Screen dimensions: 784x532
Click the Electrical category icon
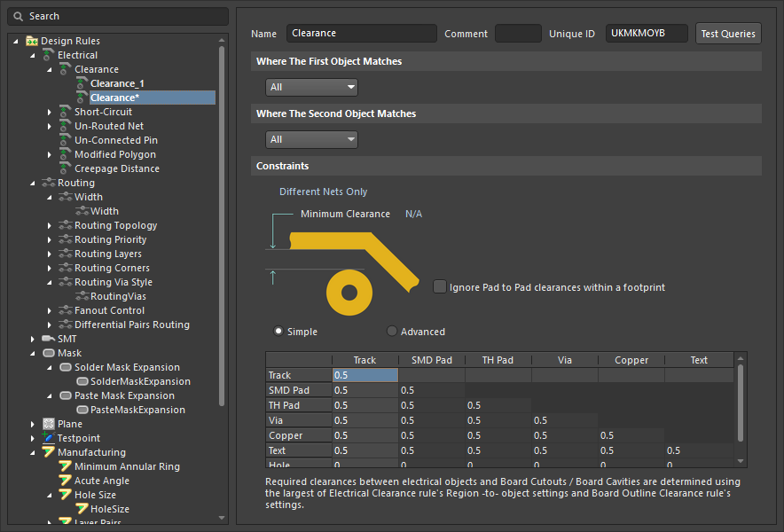click(x=49, y=55)
